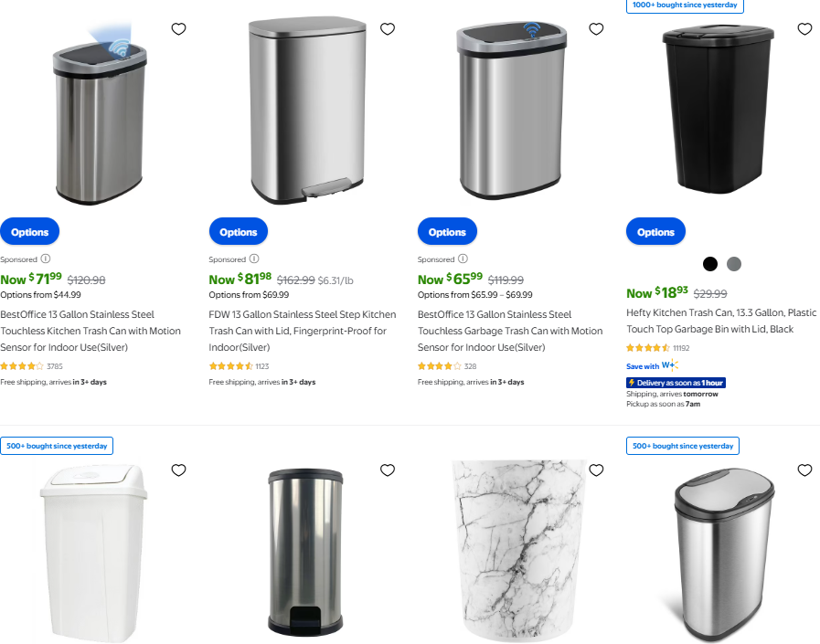Favorite the marble wastebasket
Viewport: 820px width, 644px height.
(x=596, y=470)
